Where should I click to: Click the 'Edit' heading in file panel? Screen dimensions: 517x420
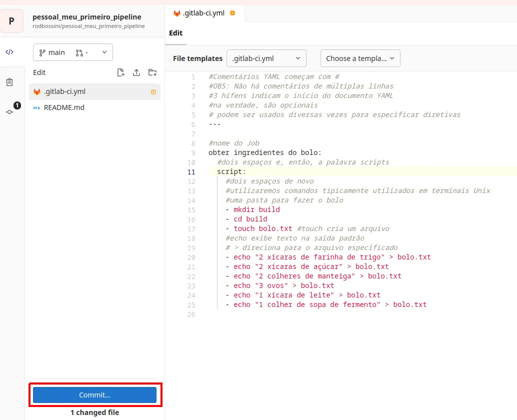pos(39,72)
